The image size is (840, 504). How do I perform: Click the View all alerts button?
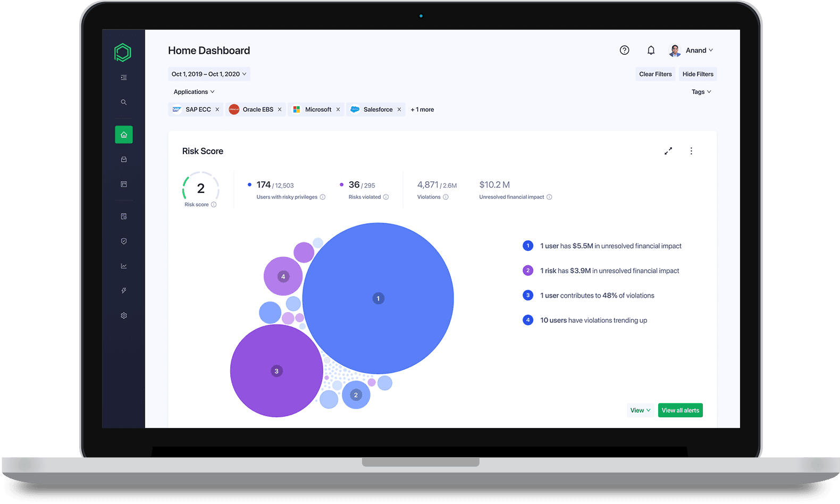(680, 410)
